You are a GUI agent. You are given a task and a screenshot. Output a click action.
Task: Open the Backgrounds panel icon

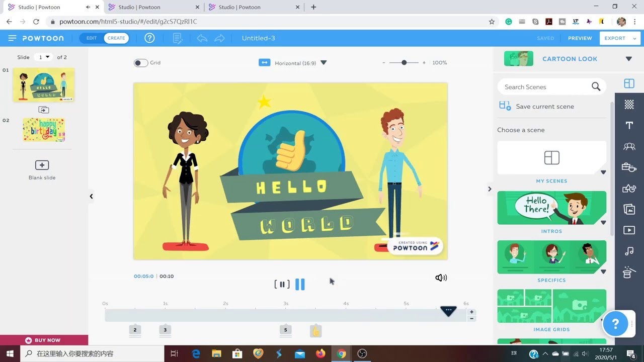click(629, 104)
